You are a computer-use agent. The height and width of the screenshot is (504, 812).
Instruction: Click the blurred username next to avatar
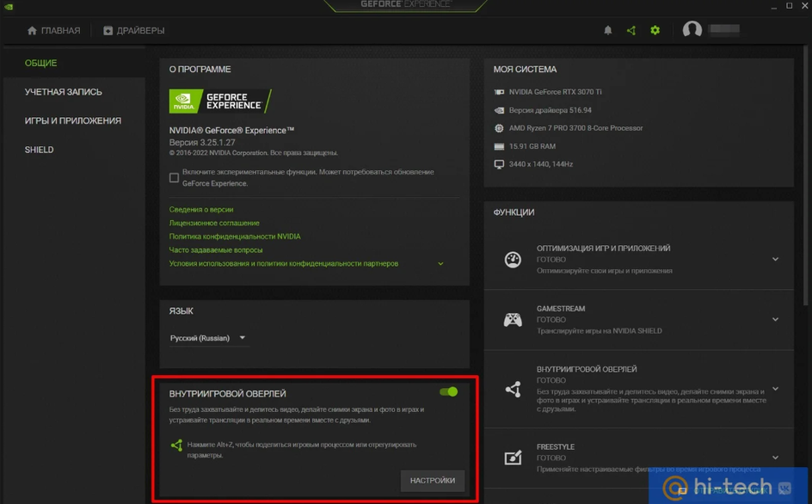click(724, 29)
